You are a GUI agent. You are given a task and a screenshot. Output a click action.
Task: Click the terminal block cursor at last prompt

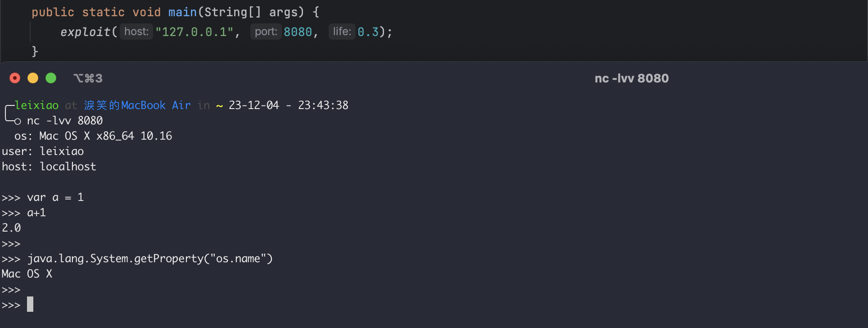point(30,305)
